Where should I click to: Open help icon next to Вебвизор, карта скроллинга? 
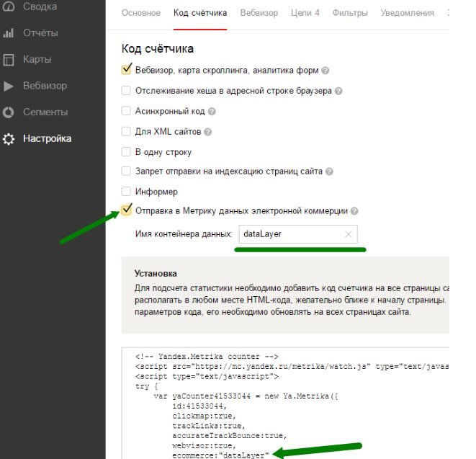(x=325, y=71)
